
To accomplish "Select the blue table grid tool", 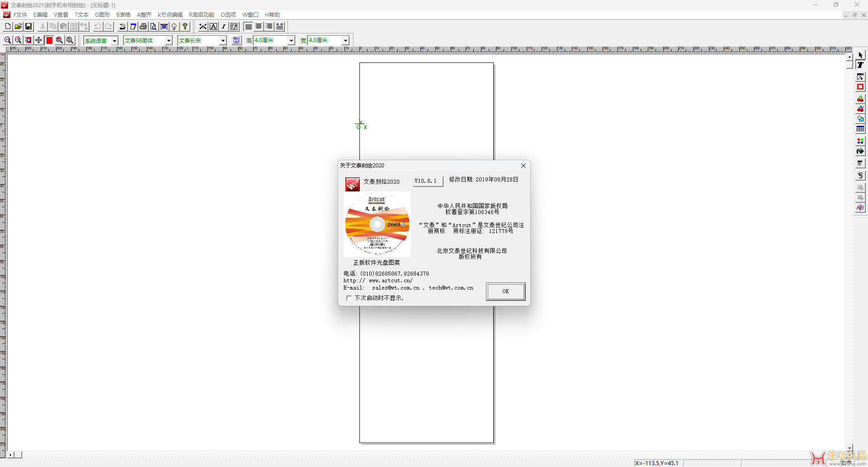I will (x=860, y=129).
